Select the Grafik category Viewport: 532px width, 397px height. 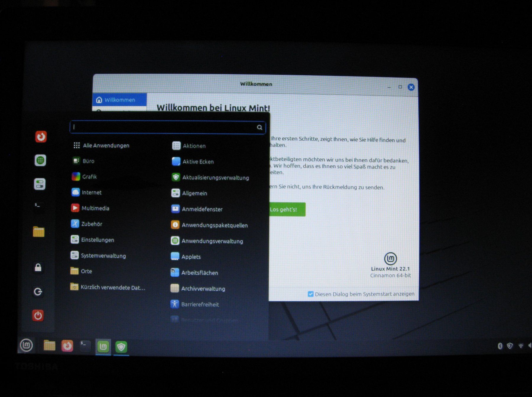click(84, 176)
